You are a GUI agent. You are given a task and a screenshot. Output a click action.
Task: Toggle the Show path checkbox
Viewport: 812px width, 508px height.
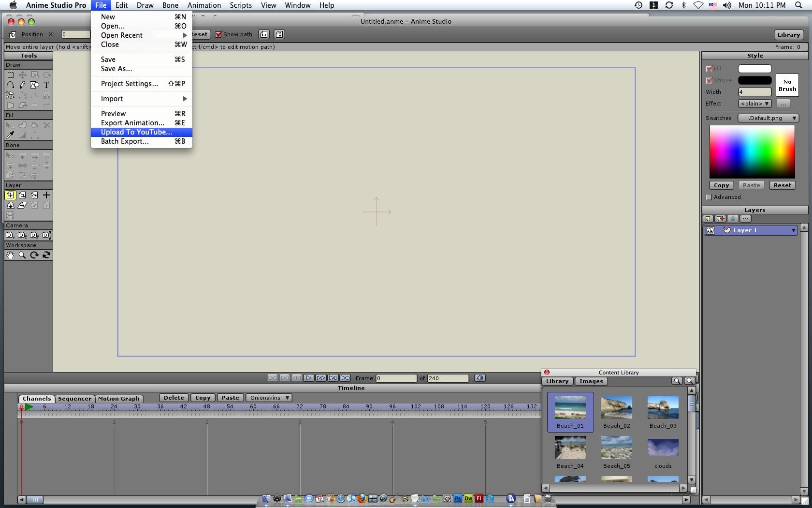pyautogui.click(x=218, y=34)
